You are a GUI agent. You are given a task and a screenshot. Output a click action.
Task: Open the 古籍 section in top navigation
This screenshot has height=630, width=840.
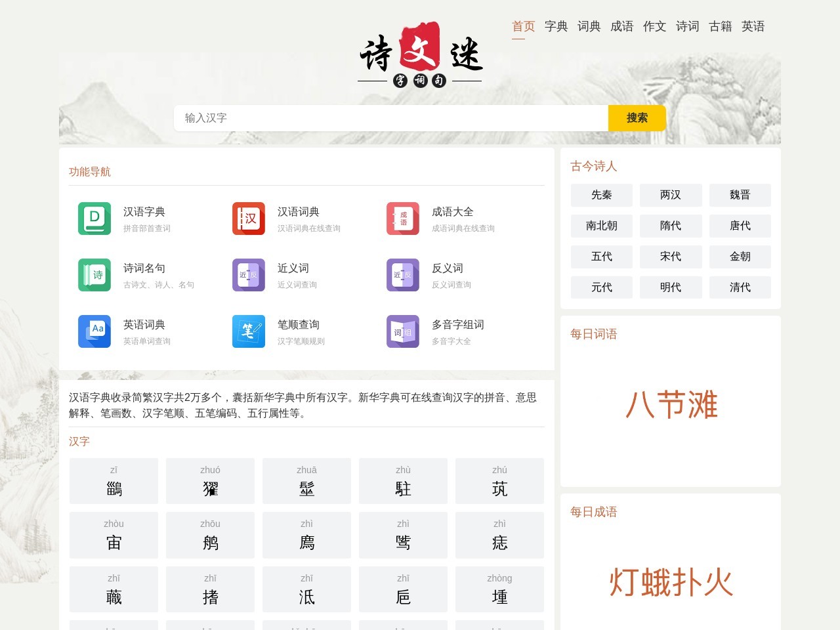coord(720,26)
